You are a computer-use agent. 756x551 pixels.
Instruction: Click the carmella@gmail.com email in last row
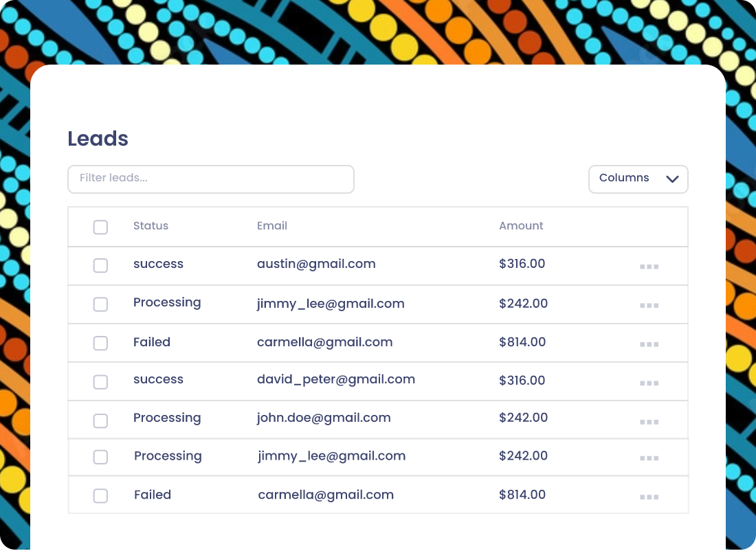[x=326, y=495]
